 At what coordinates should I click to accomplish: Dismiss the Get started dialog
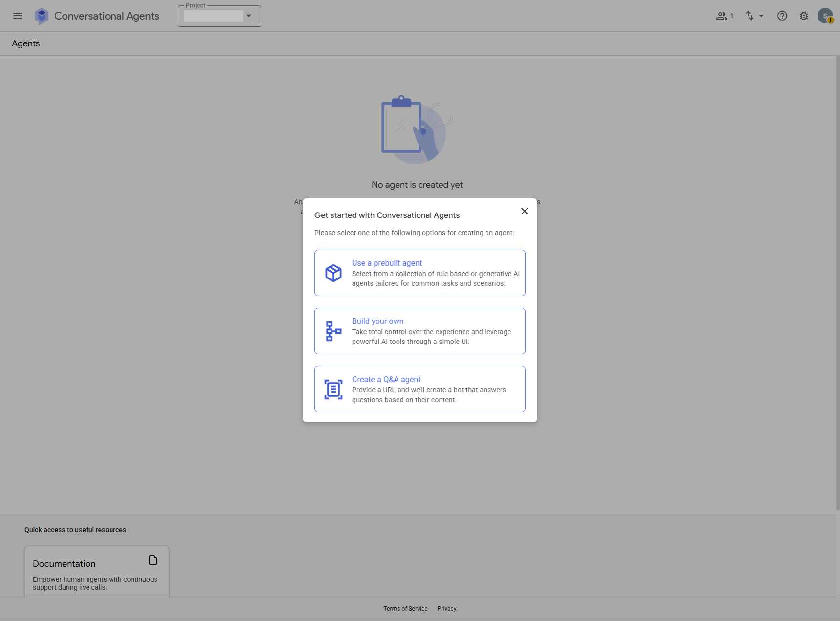525,211
